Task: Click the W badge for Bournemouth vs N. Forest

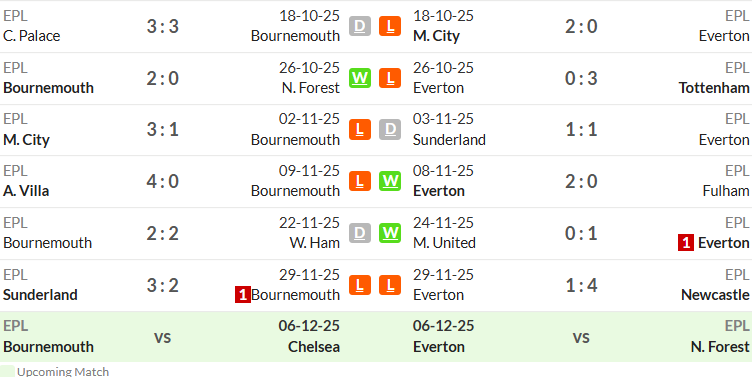Action: (360, 78)
